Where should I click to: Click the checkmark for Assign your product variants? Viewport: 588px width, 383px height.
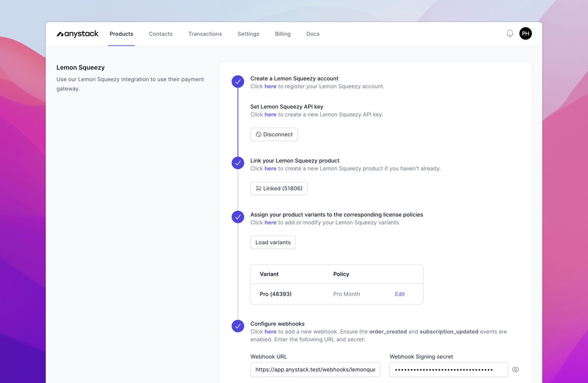click(x=238, y=217)
